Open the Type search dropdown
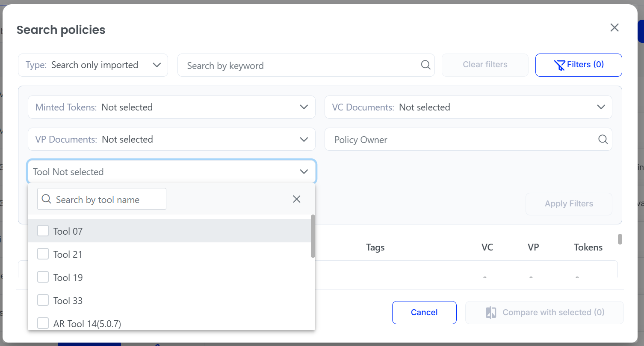Screen dimensions: 644x346 [93, 65]
